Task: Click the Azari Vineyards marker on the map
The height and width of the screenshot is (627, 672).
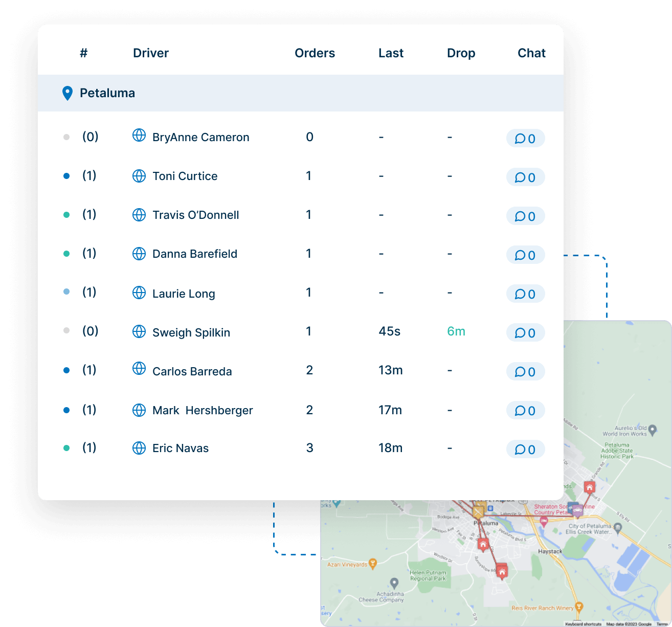Action: click(x=373, y=564)
